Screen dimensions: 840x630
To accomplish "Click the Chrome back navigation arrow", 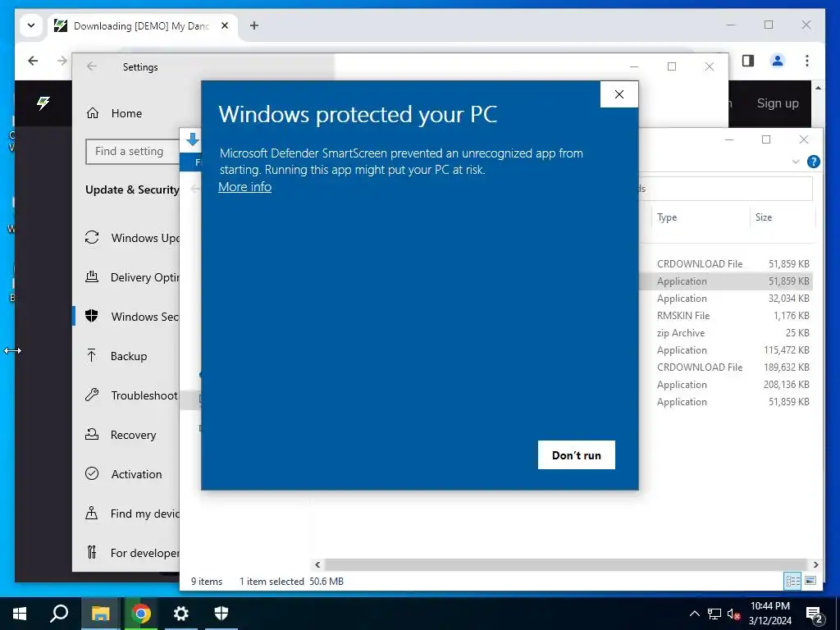I will click(33, 61).
